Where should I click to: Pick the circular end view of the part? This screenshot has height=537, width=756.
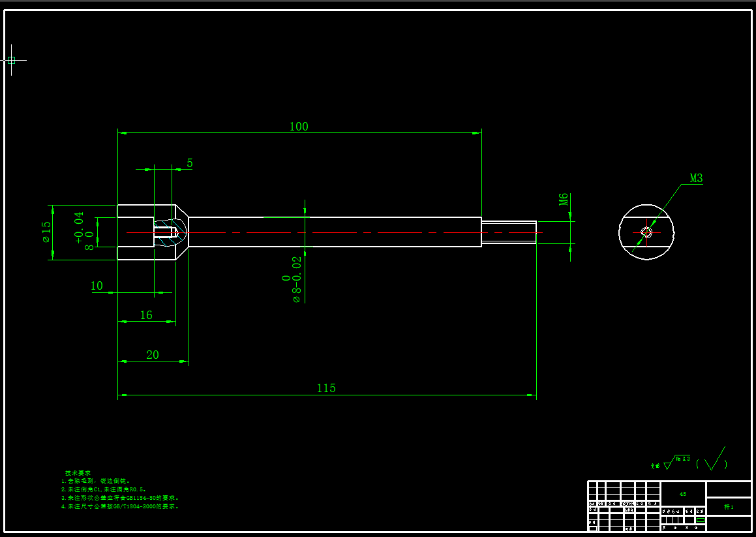point(646,232)
